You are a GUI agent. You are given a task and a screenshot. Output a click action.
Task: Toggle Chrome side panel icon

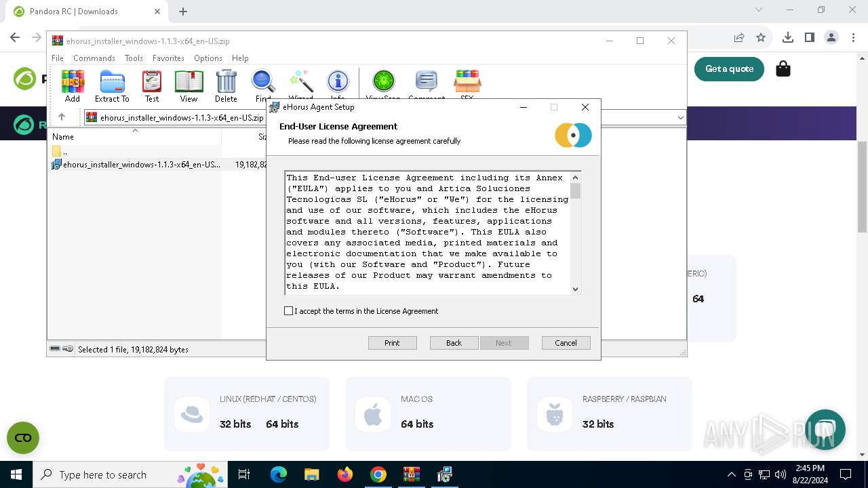(809, 37)
